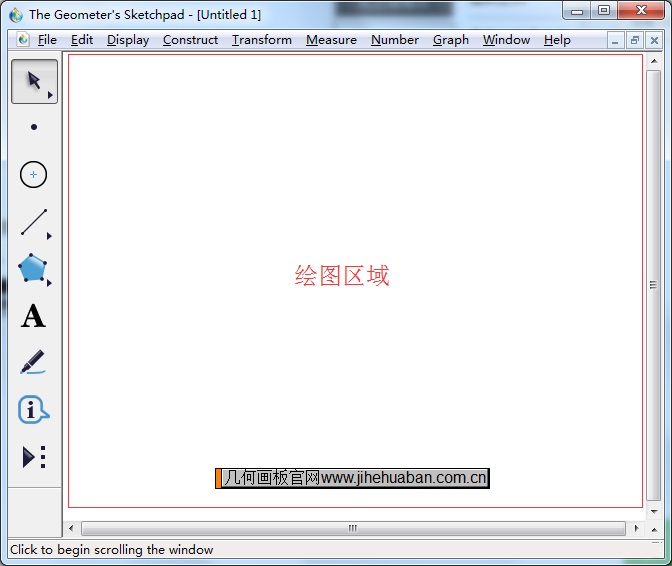The width and height of the screenshot is (672, 566).
Task: Close the Untitled 1 document
Action: tap(654, 41)
